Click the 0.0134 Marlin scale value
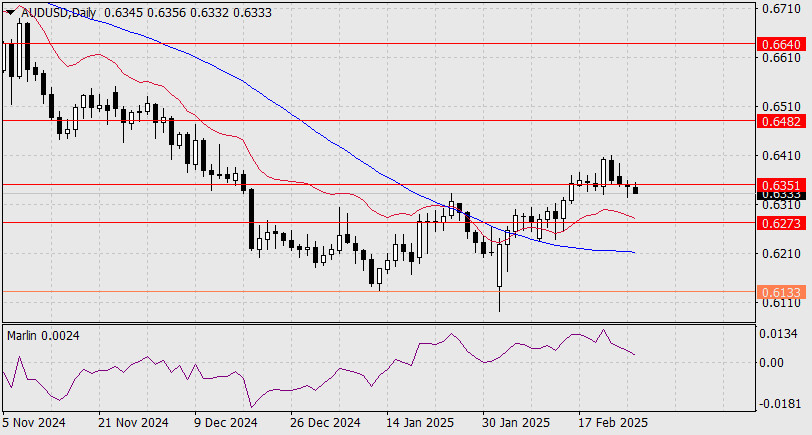Image resolution: width=812 pixels, height=435 pixels. point(778,334)
